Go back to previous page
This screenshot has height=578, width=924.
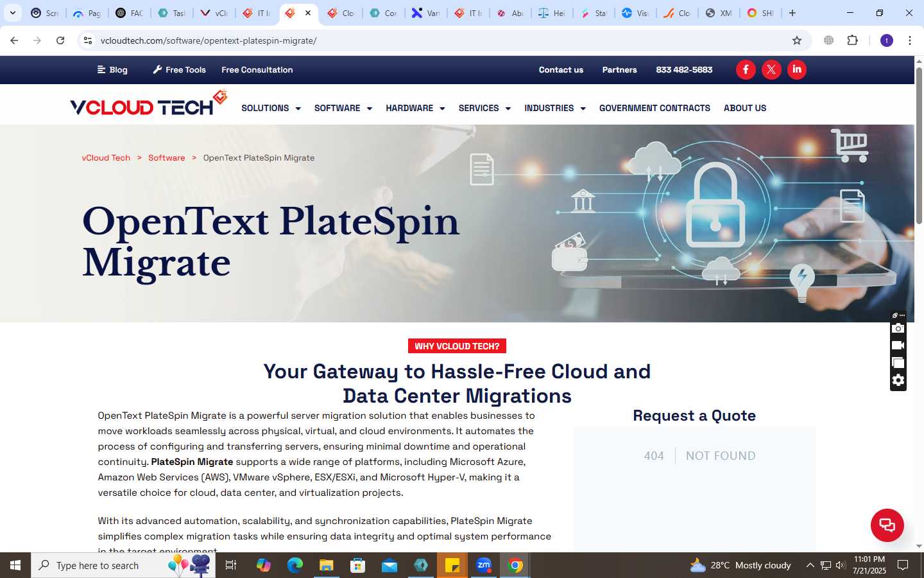tap(14, 40)
